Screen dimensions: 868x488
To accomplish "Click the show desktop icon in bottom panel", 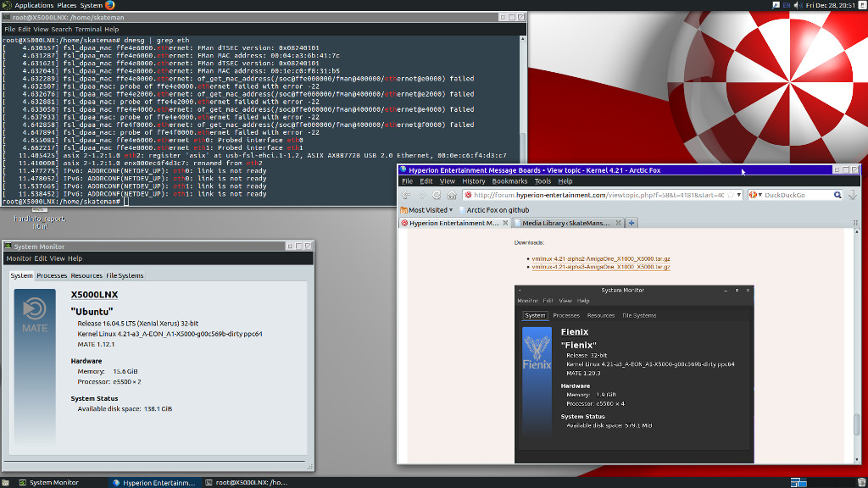I will pos(6,482).
